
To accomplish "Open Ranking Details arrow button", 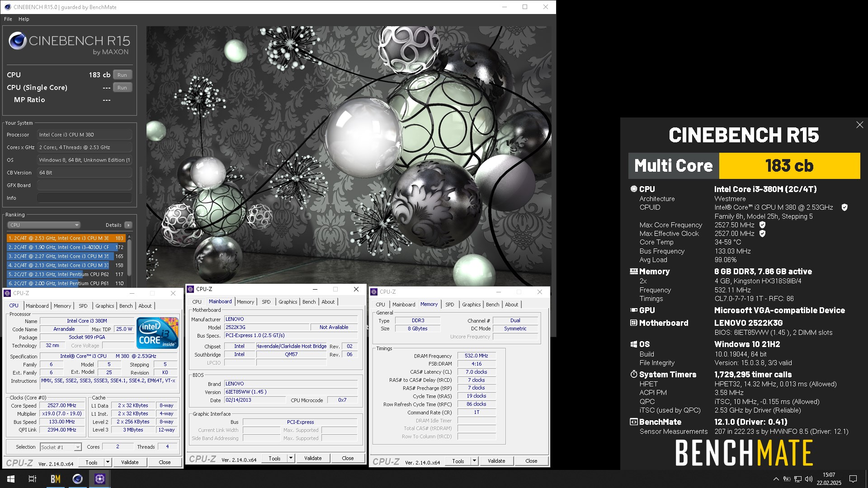I will pos(128,225).
